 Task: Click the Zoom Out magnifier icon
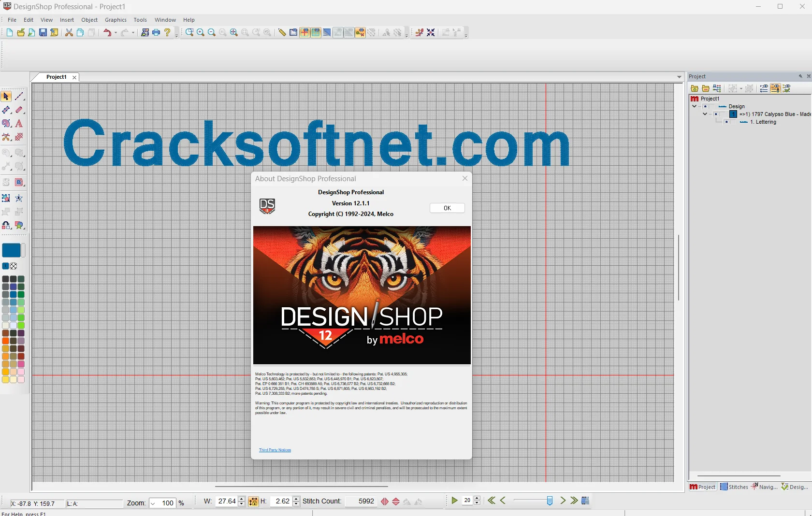(x=212, y=32)
